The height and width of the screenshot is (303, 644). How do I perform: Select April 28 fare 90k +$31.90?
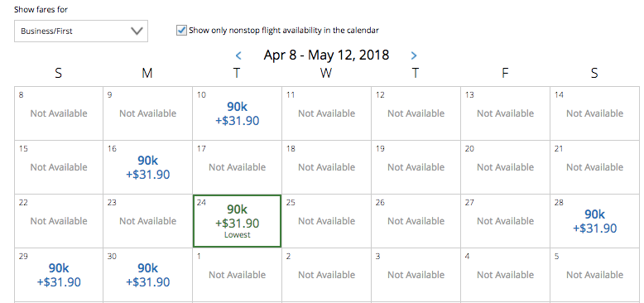[594, 221]
